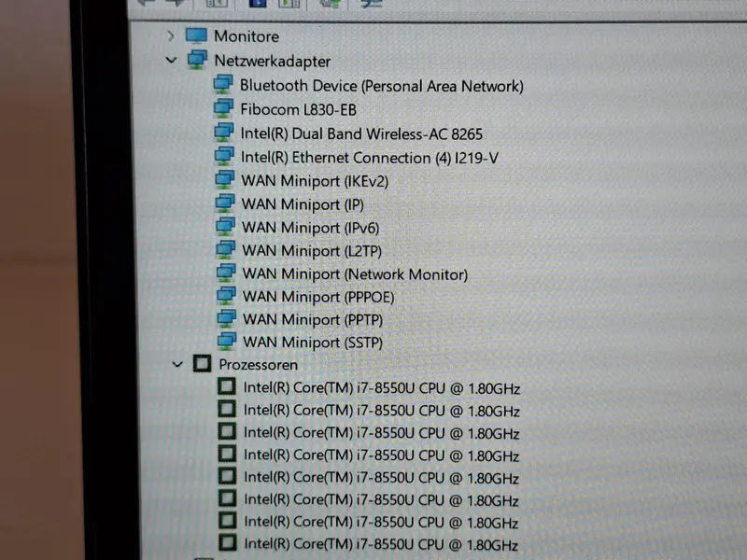Collapse the Prozessoren category
The height and width of the screenshot is (560, 747).
click(x=177, y=365)
